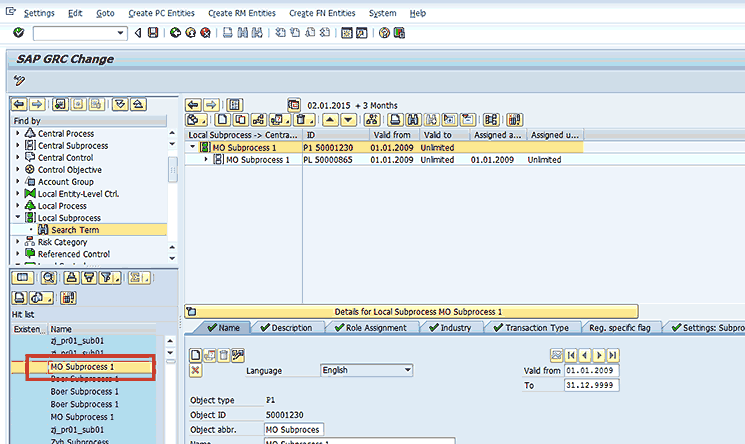Collapse the MO Subprocess 1 row with ID P1 50001230
The height and width of the screenshot is (444, 745).
[192, 147]
